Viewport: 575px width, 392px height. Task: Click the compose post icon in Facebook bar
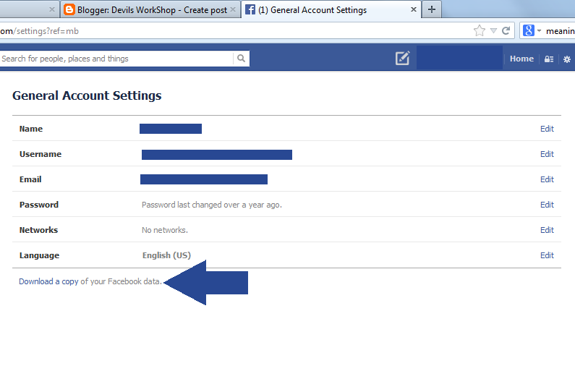[403, 58]
